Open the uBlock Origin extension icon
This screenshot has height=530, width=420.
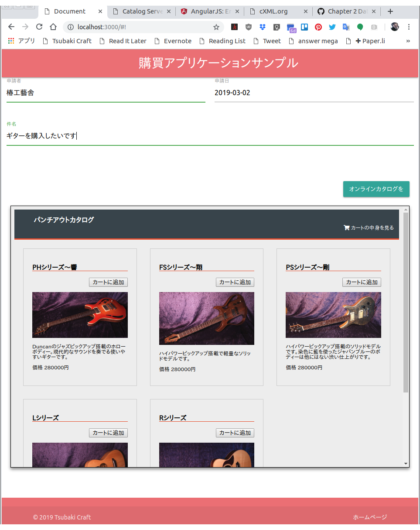(249, 27)
